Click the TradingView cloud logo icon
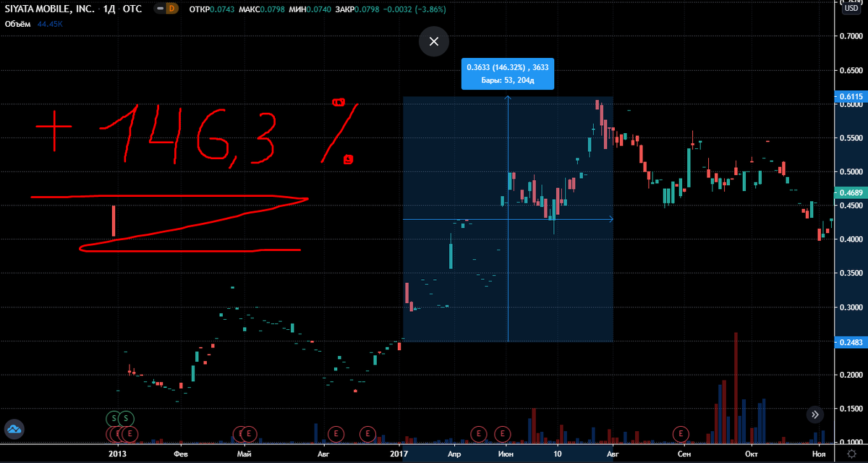868x463 pixels. point(15,430)
